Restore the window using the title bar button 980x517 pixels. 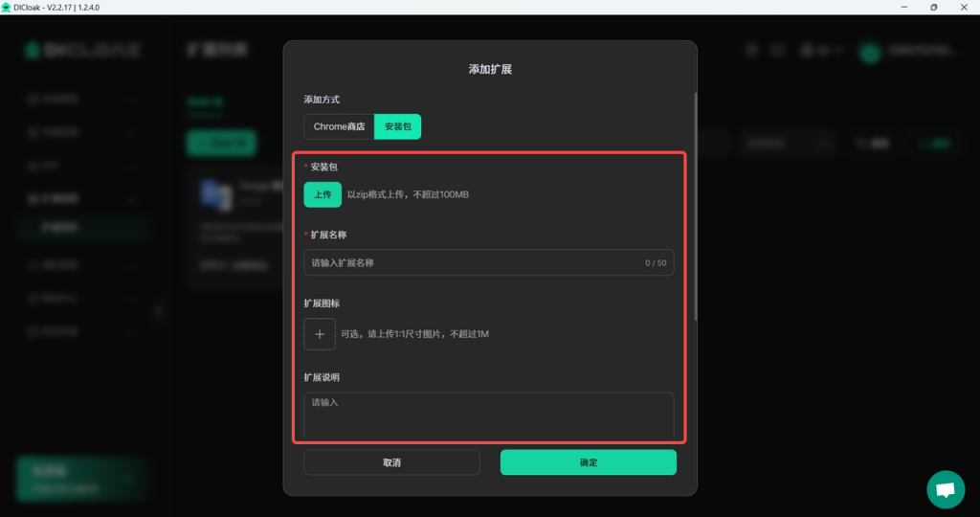click(933, 7)
